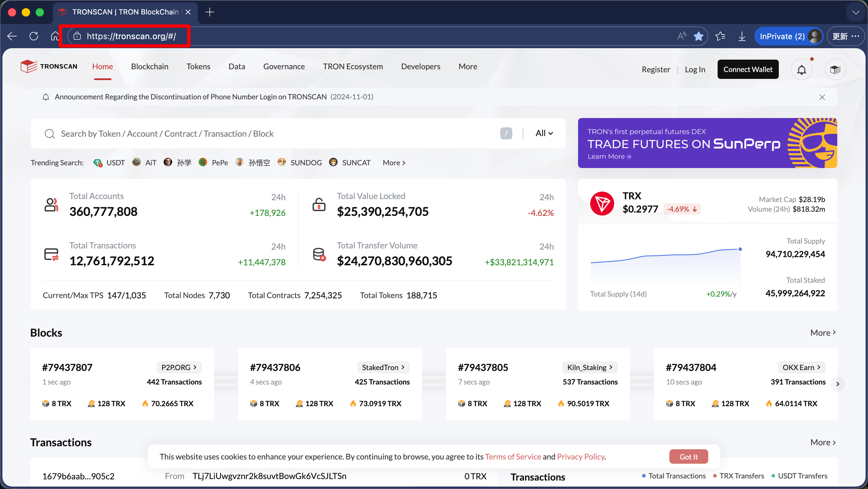Accept cookies with Got It button

coord(688,457)
